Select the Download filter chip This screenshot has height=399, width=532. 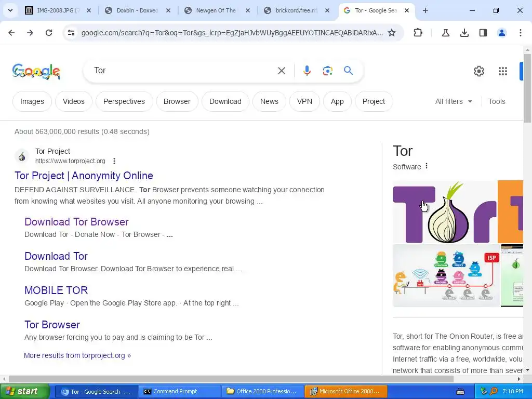(225, 101)
